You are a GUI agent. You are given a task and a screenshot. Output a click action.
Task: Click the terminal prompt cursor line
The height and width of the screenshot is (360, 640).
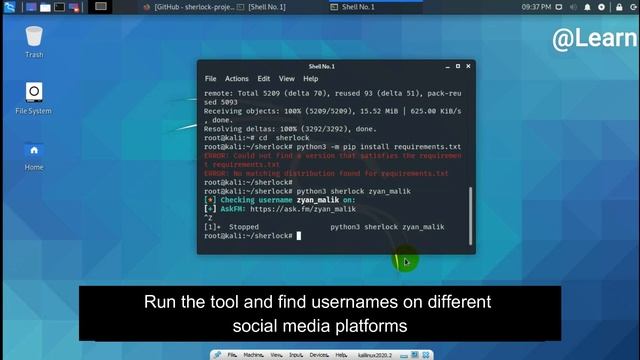tap(253, 236)
